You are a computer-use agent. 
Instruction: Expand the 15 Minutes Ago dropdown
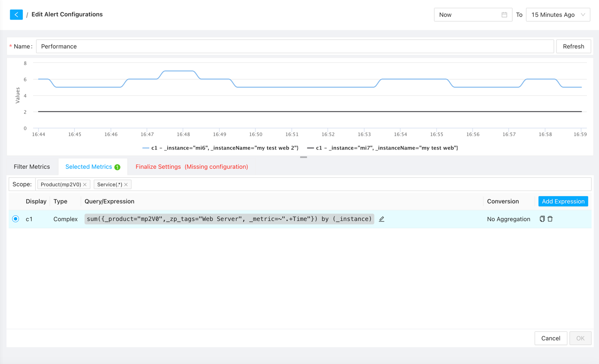pyautogui.click(x=557, y=15)
